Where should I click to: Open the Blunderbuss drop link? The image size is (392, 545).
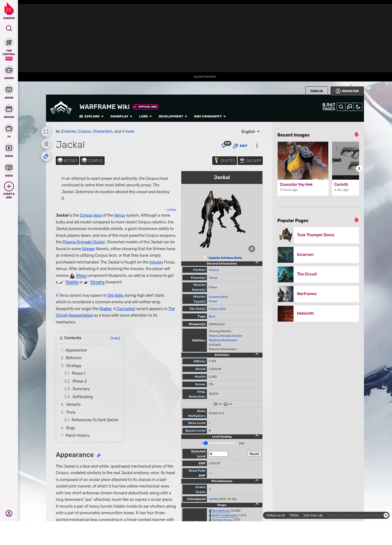(x=221, y=511)
